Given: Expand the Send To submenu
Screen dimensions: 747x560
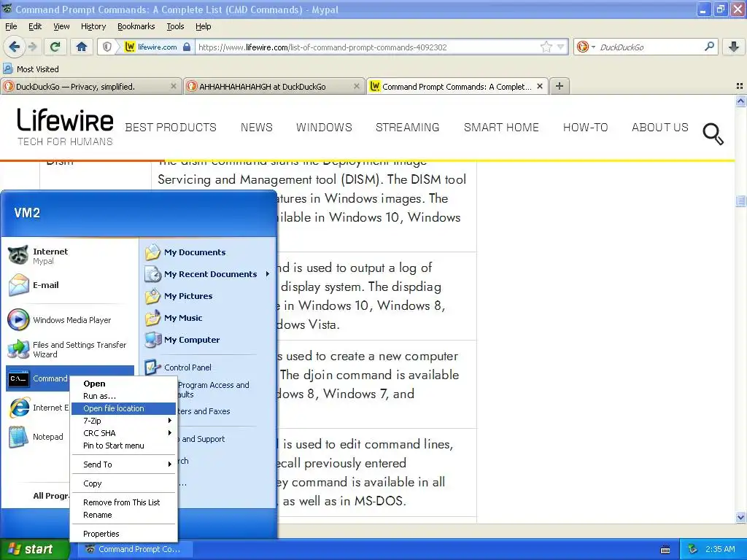Looking at the screenshot, I should [x=123, y=464].
